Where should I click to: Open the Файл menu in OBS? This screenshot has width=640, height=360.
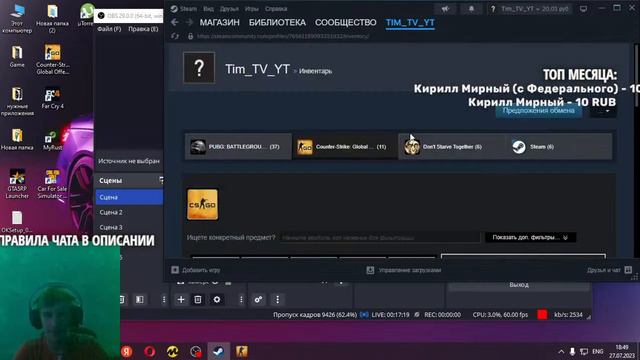click(x=109, y=29)
